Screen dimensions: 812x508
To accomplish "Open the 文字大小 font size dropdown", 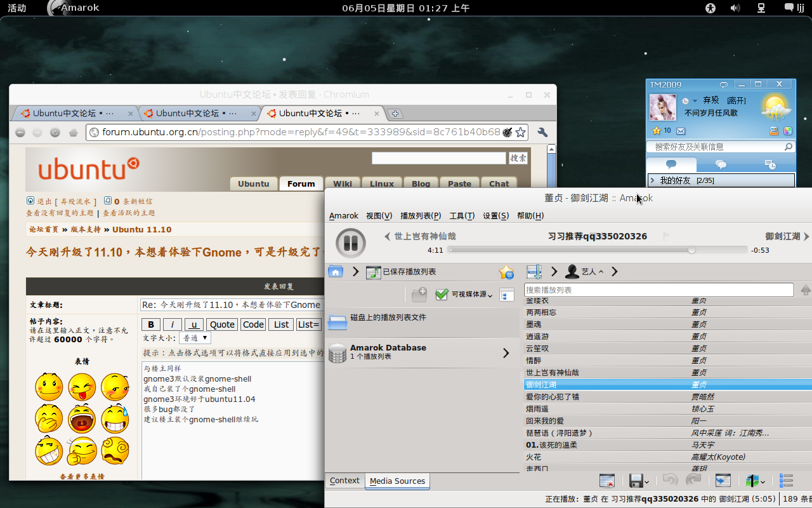I will [195, 338].
